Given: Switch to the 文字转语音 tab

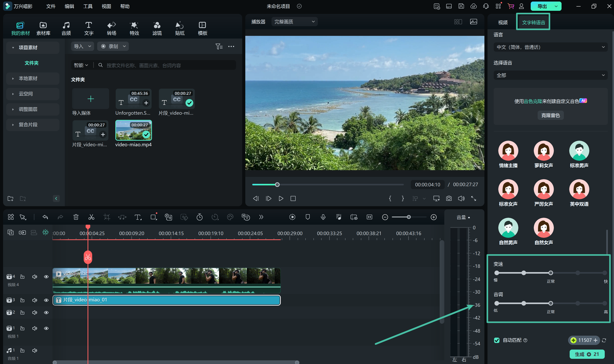Looking at the screenshot, I should click(x=534, y=23).
